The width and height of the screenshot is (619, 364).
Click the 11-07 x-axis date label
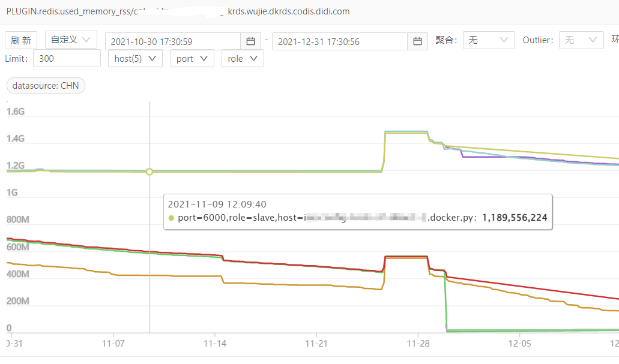(x=113, y=344)
